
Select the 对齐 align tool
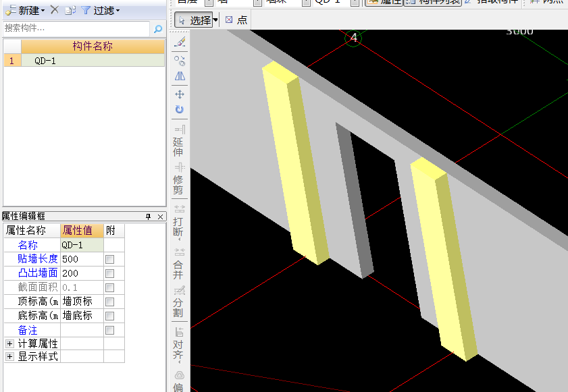coord(179,345)
